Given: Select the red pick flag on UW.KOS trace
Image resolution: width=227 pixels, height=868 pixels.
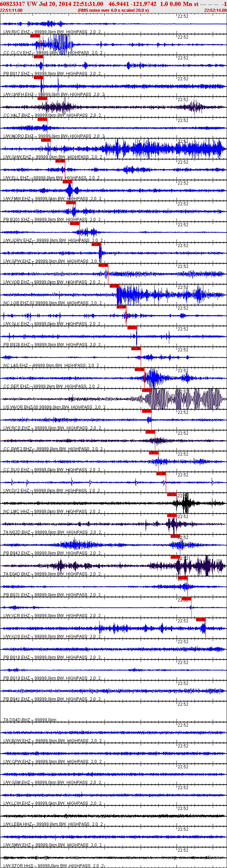Looking at the screenshot, I should coord(201,620).
